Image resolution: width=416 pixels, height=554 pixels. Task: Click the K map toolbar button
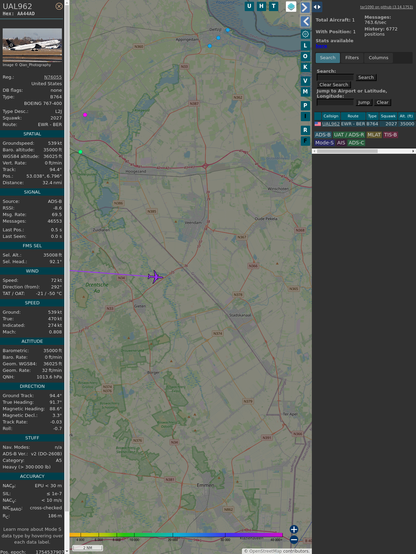305,67
